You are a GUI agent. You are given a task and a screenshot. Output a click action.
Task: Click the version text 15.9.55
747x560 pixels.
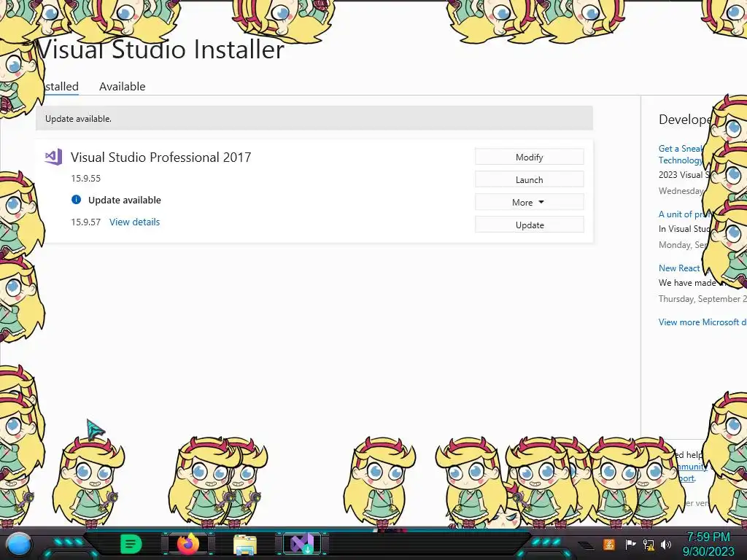[86, 179]
